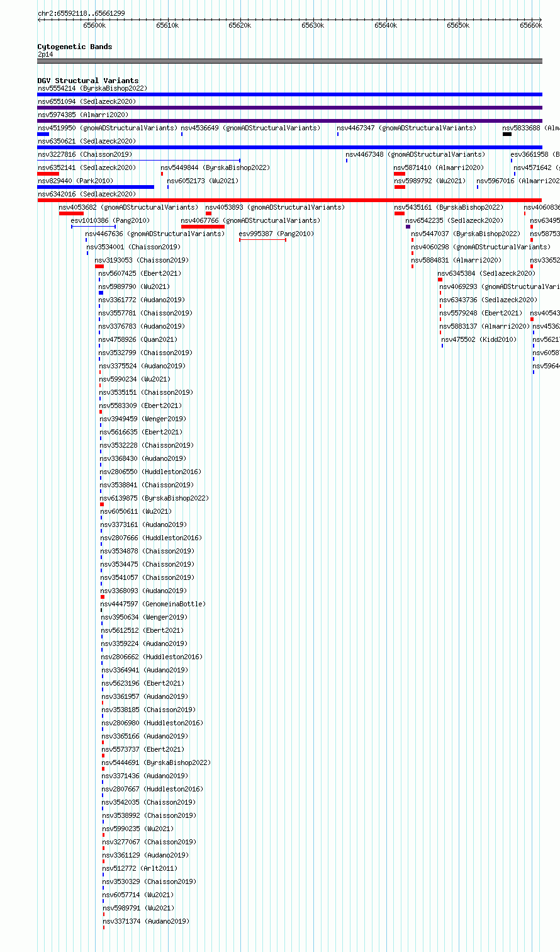Viewport: 560px width, 952px height.
Task: Select the nsv6551094 (Sedlazeck2020) variant label
Action: (87, 102)
